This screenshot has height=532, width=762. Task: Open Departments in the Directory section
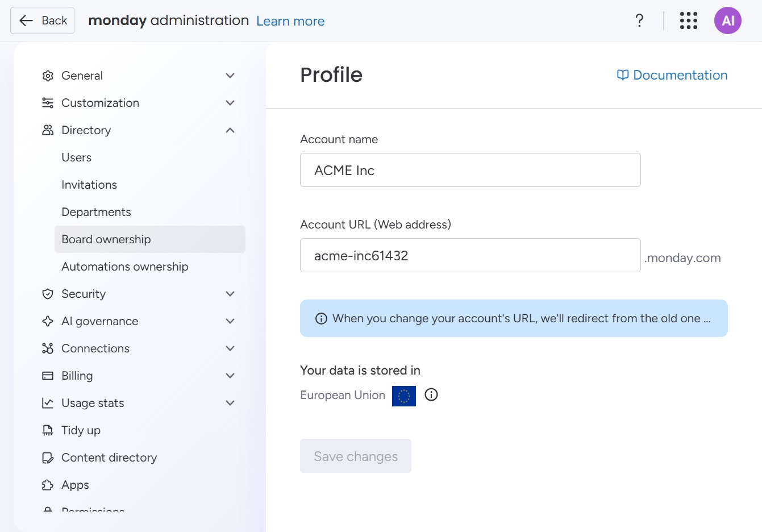pos(150,212)
